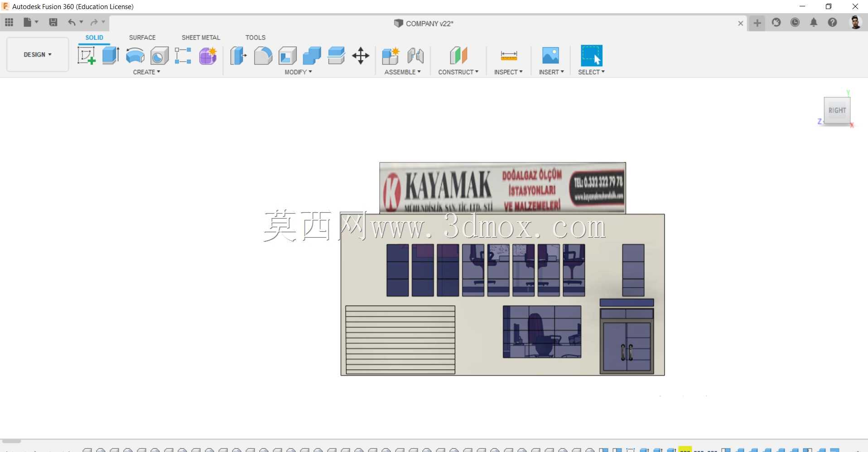
Task: Expand the SELECT menu
Action: click(591, 72)
